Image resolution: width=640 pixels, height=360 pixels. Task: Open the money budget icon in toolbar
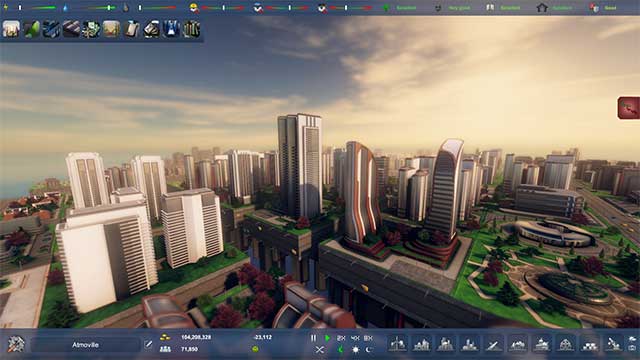pyautogui.click(x=91, y=29)
